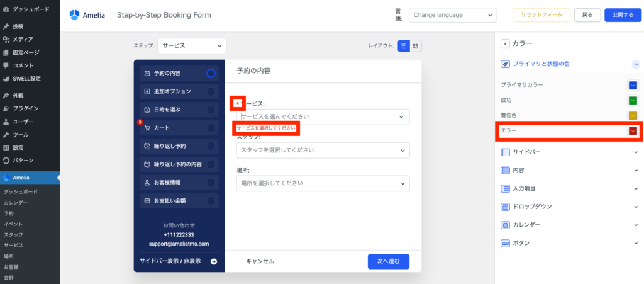Toggle circle for 予約の内容 step
644x284 pixels.
pyautogui.click(x=211, y=73)
